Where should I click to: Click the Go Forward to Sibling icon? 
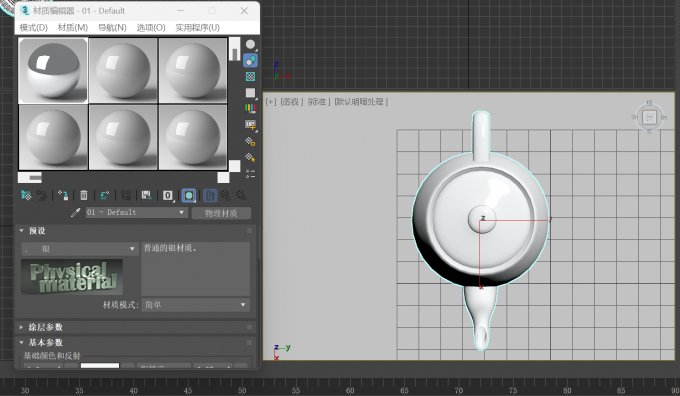tap(241, 195)
